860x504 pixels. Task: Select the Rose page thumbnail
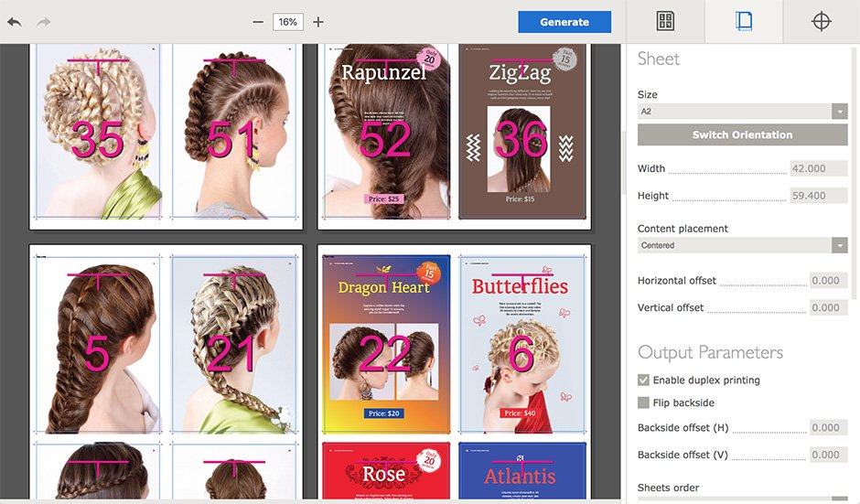[x=386, y=470]
